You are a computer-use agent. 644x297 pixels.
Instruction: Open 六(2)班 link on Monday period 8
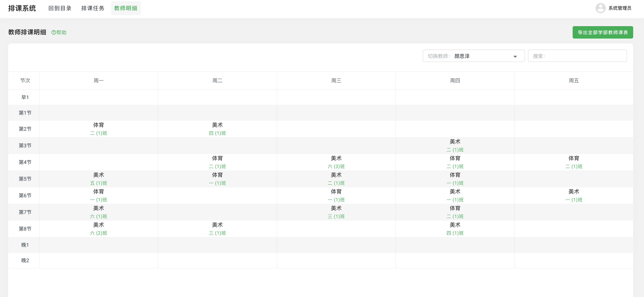point(98,233)
